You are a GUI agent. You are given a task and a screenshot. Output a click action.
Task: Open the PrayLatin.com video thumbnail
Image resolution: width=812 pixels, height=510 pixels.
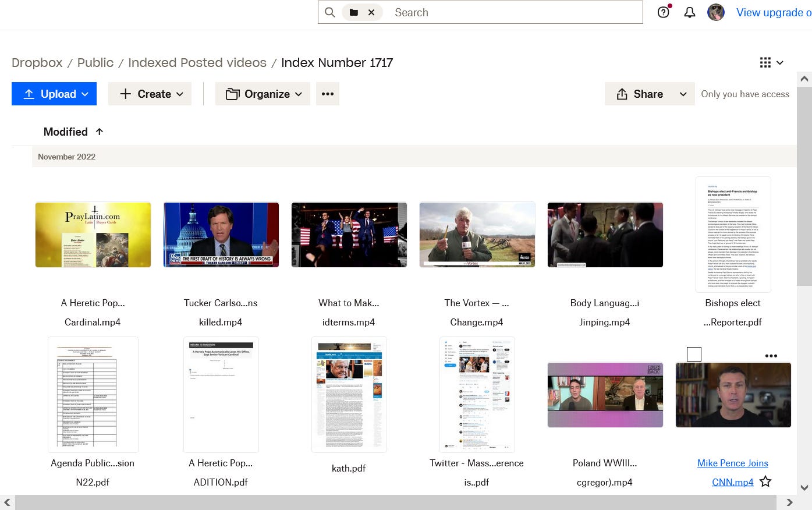(x=93, y=235)
